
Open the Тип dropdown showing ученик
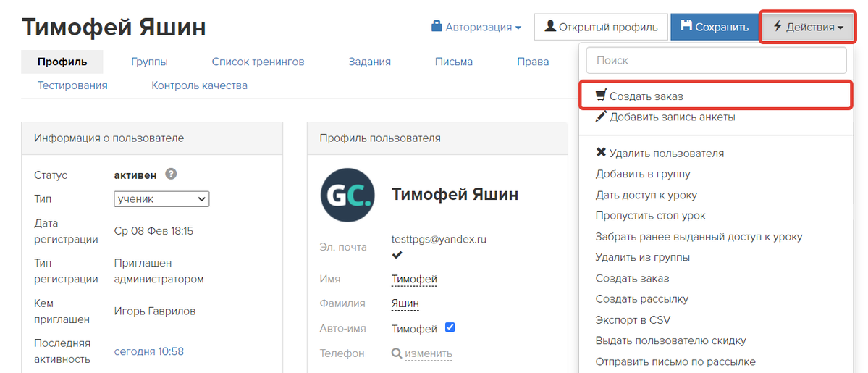[161, 199]
